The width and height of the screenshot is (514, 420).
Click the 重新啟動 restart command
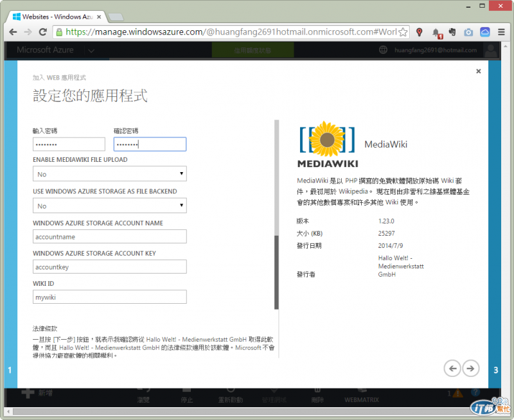[231, 396]
